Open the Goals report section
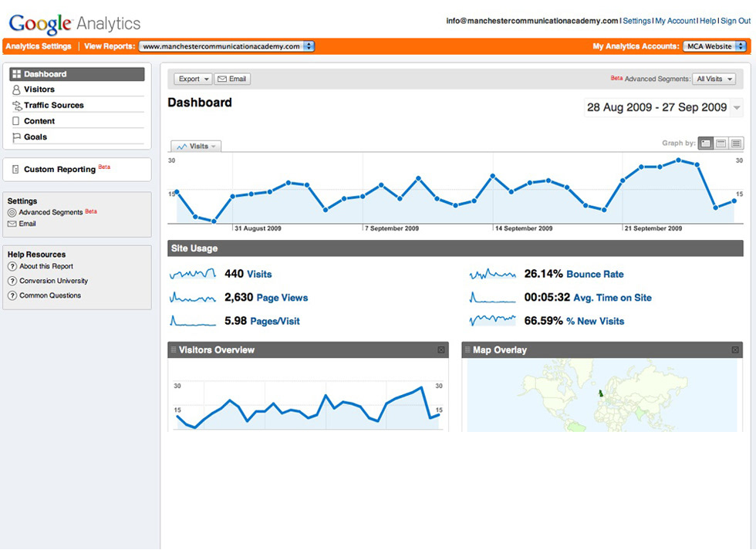This screenshot has width=756, height=550. (x=35, y=137)
